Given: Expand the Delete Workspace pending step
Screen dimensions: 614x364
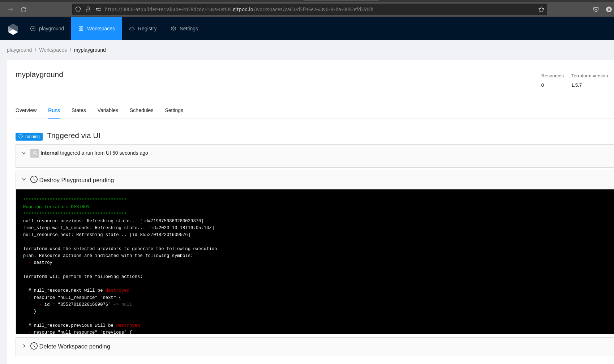Looking at the screenshot, I should [24, 346].
